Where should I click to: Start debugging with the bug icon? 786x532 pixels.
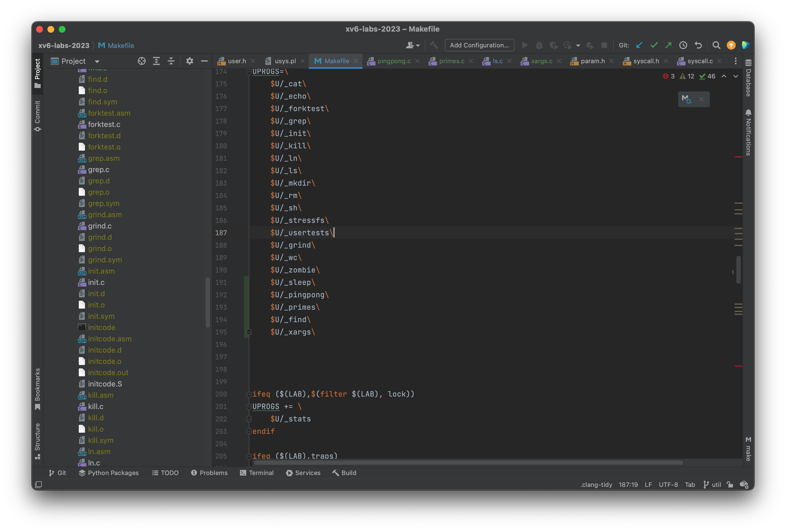pos(539,45)
